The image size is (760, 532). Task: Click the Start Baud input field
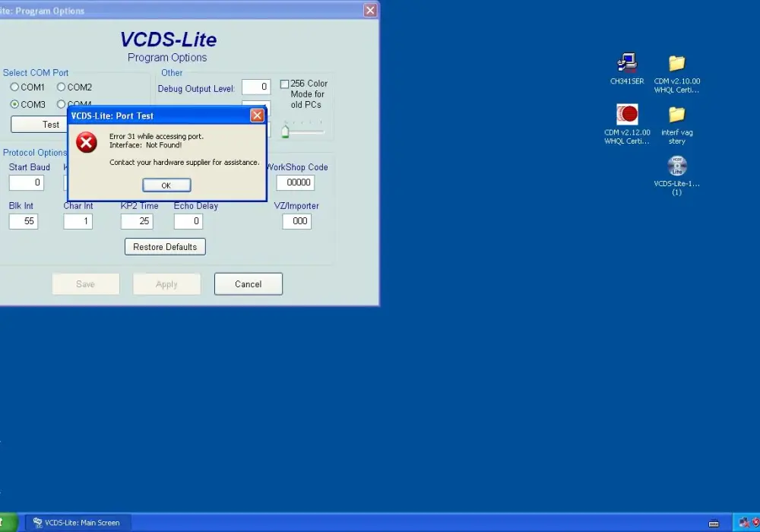[x=26, y=182]
